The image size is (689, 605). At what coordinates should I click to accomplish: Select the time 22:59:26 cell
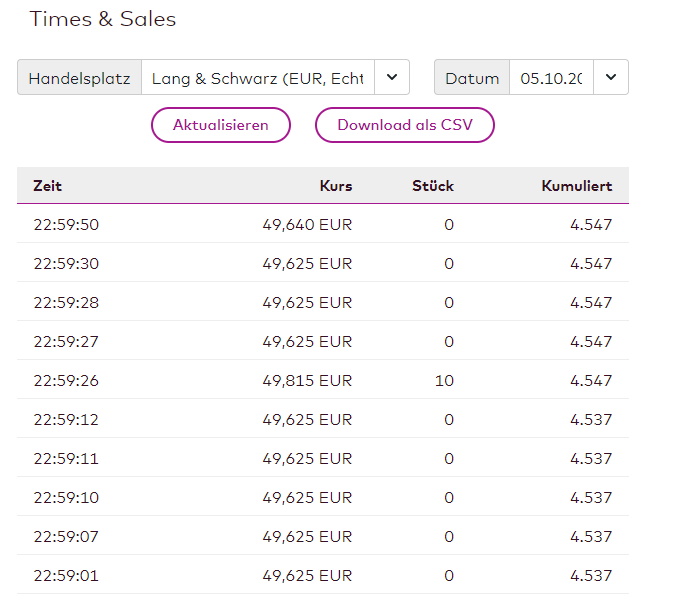[66, 380]
